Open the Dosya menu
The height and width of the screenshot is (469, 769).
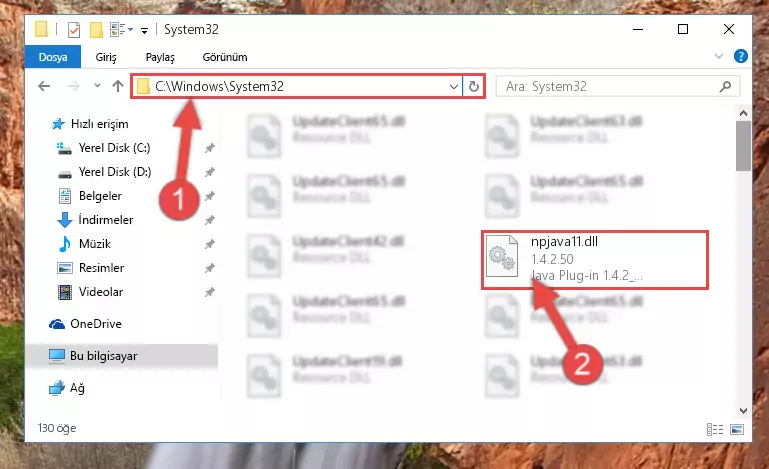click(53, 57)
